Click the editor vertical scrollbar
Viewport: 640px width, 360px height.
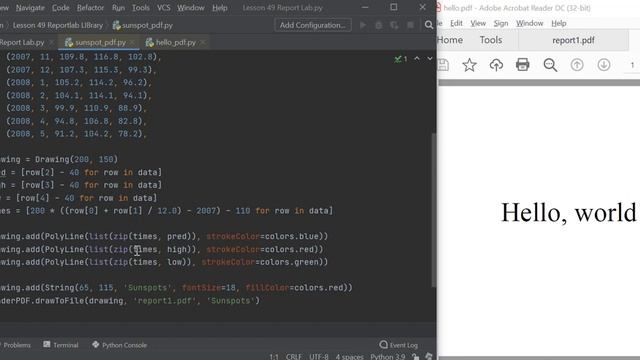pyautogui.click(x=434, y=210)
